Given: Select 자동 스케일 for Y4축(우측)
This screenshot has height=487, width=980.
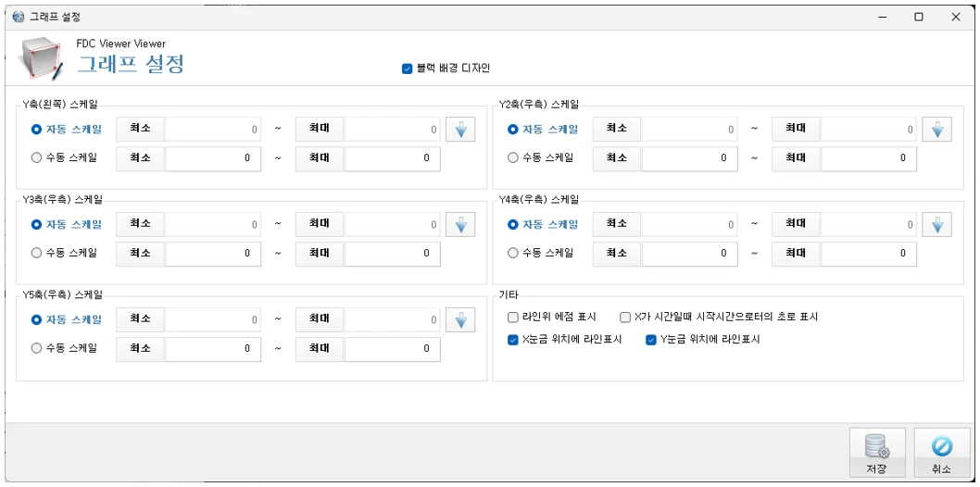Looking at the screenshot, I should click(x=513, y=225).
